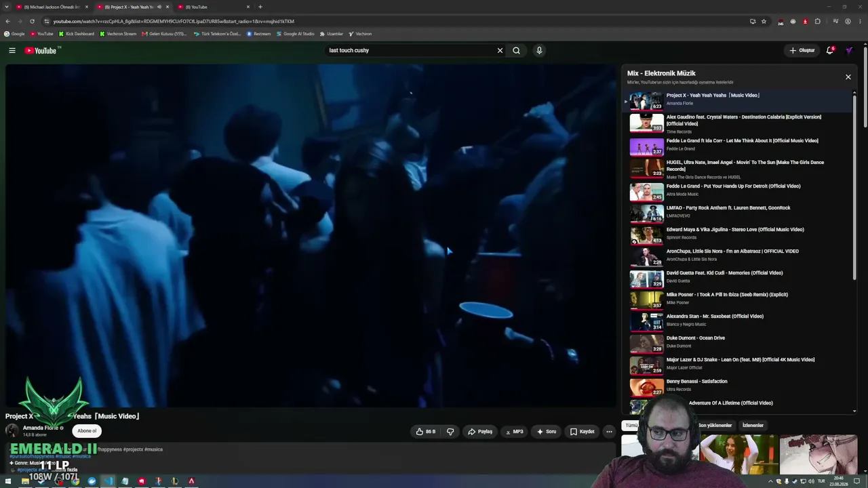Click the MP3 download button
Viewport: 868px width, 488px height.
pos(515,431)
